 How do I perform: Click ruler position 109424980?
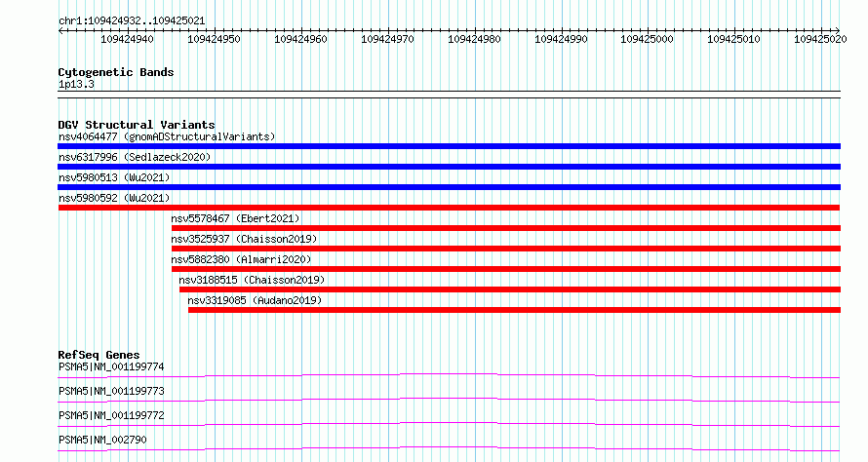[474, 39]
